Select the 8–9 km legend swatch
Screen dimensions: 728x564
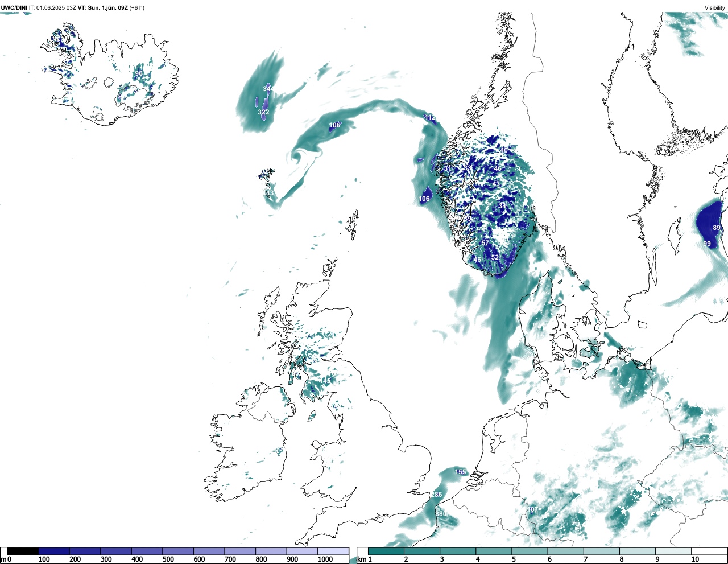coord(637,551)
